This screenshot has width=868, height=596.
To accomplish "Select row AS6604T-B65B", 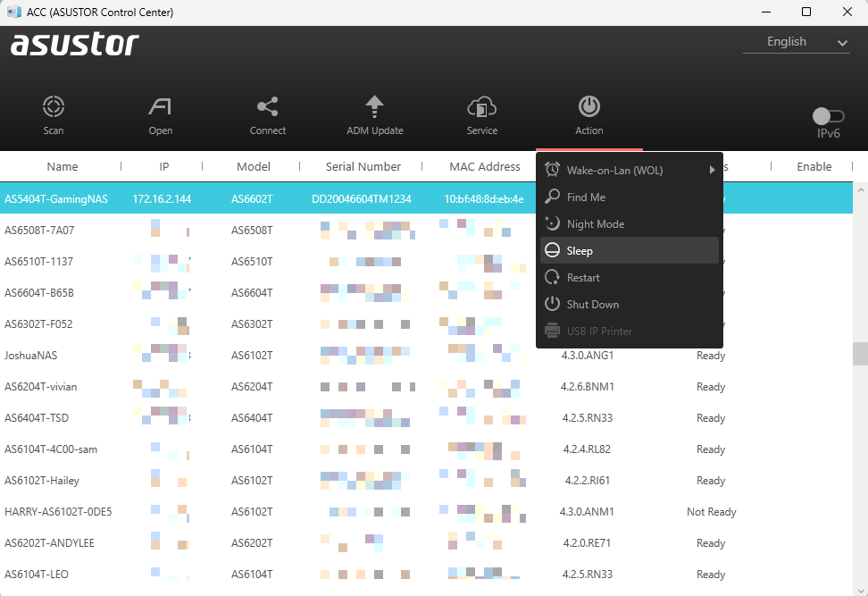I will [426, 292].
